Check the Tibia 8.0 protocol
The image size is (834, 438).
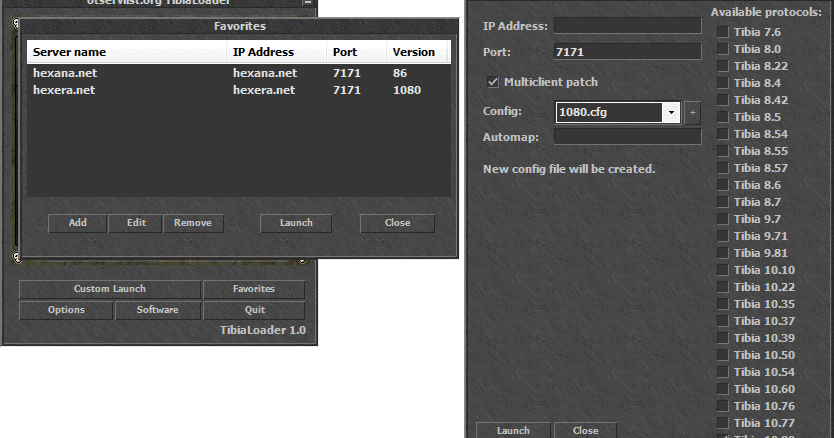(x=722, y=49)
